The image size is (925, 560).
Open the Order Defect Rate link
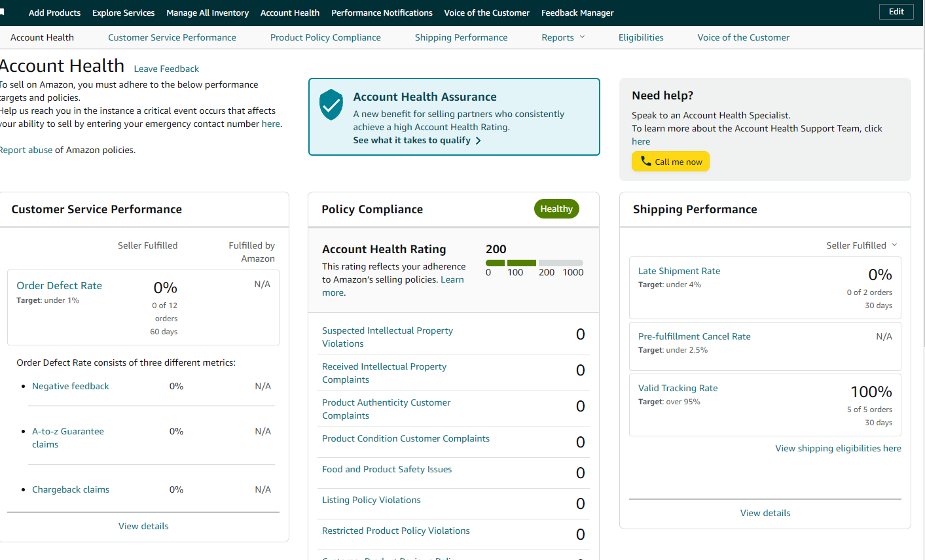pos(60,286)
